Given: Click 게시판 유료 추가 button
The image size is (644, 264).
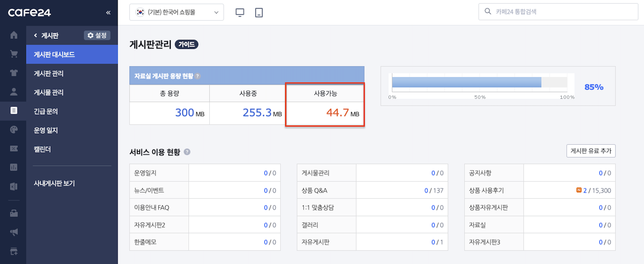Looking at the screenshot, I should click(x=591, y=151).
